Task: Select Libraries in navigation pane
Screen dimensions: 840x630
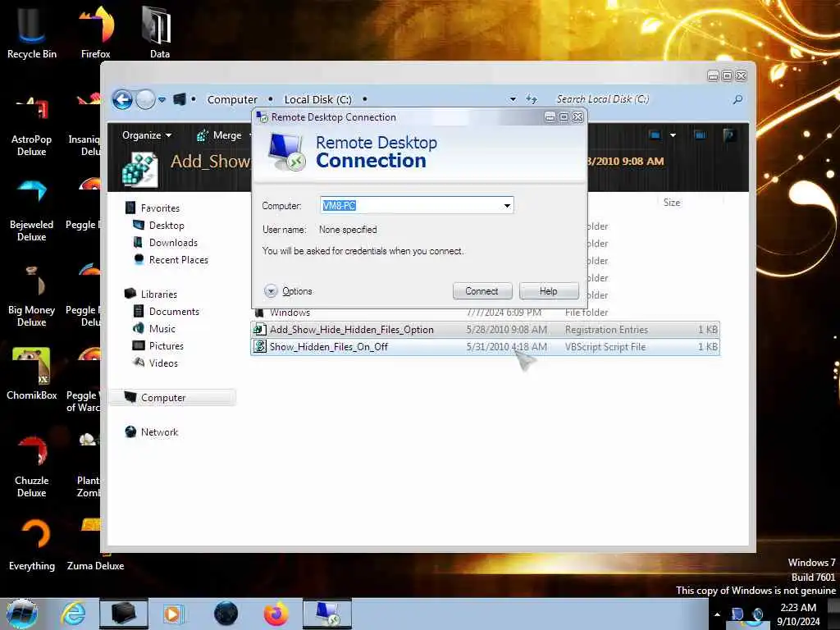Action: [151, 294]
